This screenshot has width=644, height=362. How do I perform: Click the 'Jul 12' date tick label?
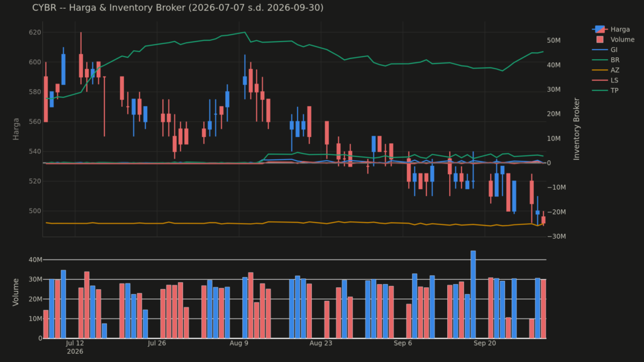75,343
